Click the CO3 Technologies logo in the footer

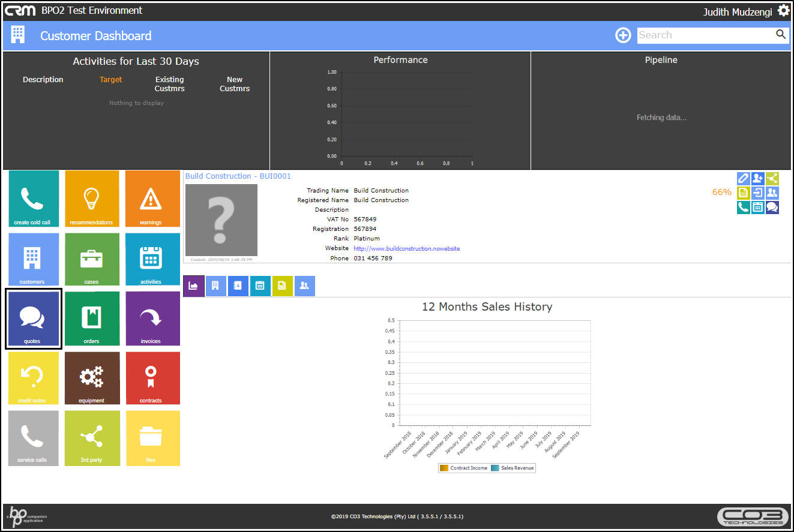(x=753, y=516)
